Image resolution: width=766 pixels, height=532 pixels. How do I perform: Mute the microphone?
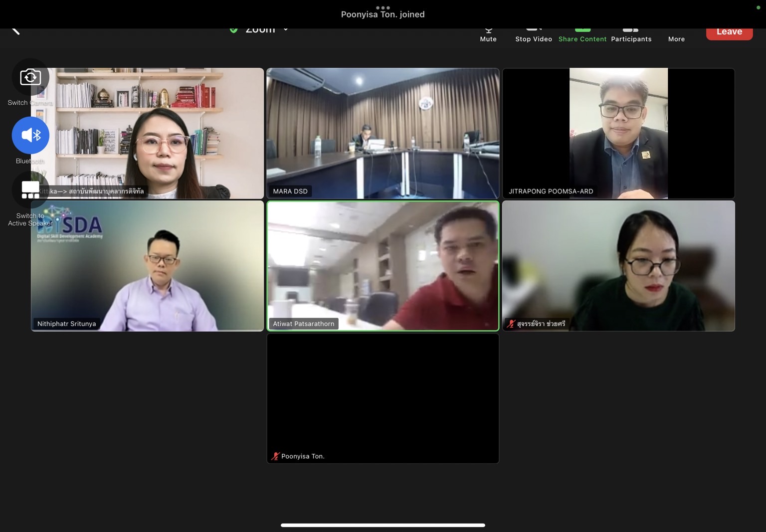point(488,34)
